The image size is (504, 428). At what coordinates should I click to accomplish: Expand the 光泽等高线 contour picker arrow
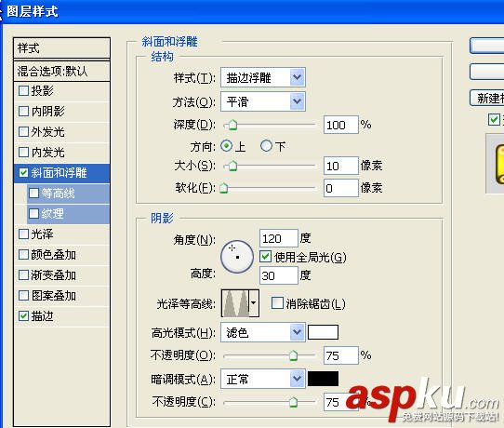[x=254, y=303]
